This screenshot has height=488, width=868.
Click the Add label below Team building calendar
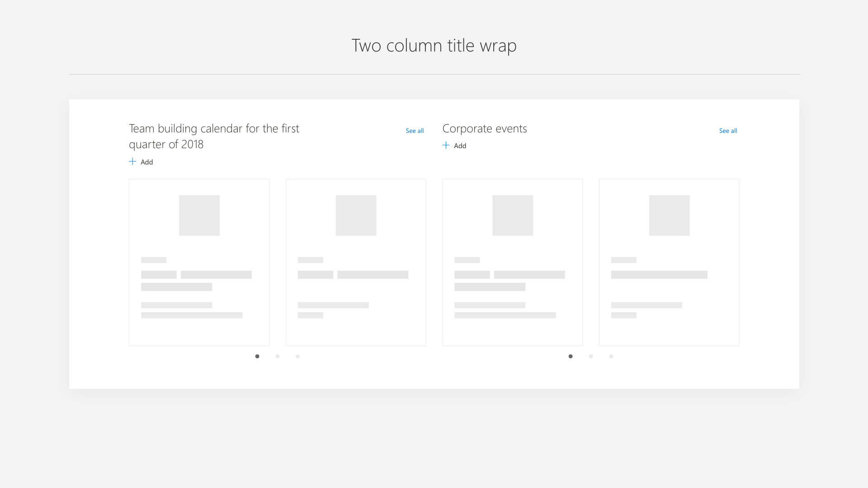point(146,162)
